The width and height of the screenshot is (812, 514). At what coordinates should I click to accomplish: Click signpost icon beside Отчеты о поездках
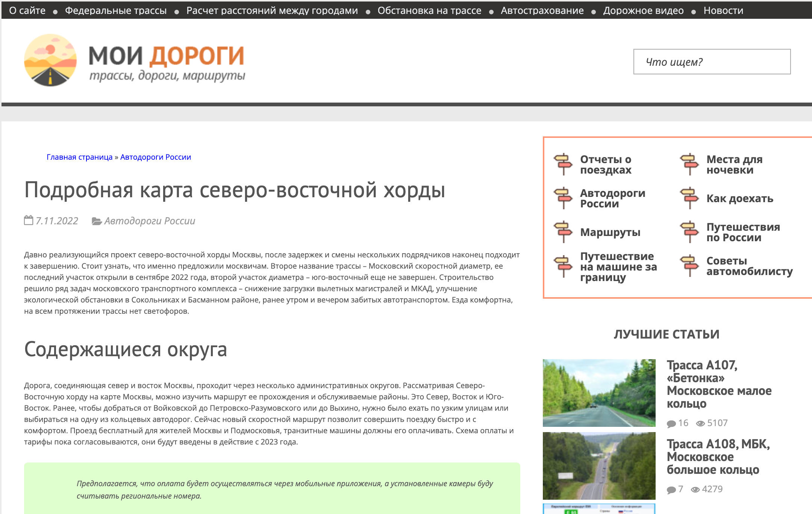coord(563,164)
